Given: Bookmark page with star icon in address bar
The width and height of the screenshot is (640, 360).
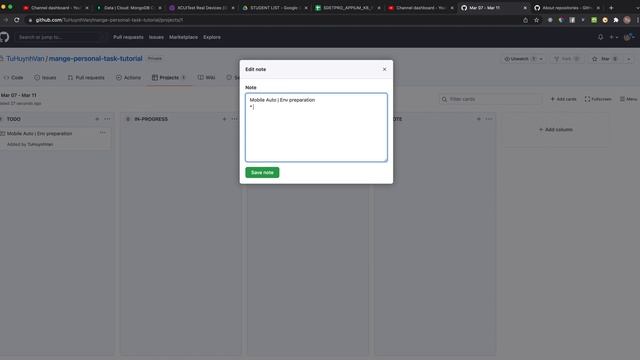Looking at the screenshot, I should point(536,20).
